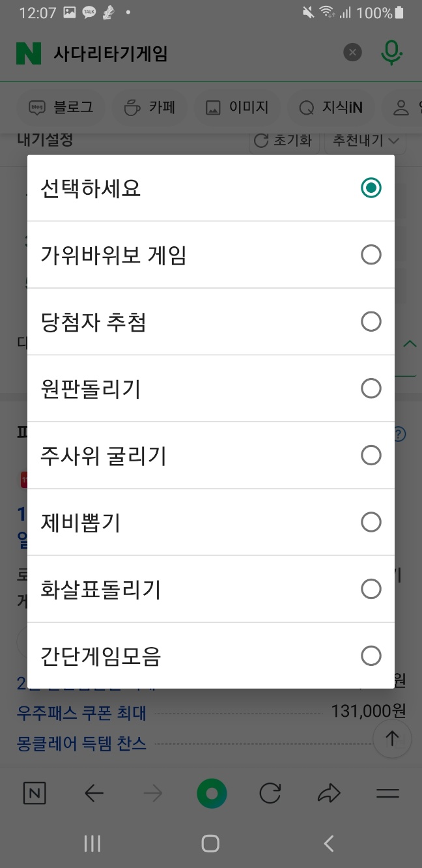Switch to the 블로그 tab
This screenshot has height=868, width=422.
tap(61, 108)
